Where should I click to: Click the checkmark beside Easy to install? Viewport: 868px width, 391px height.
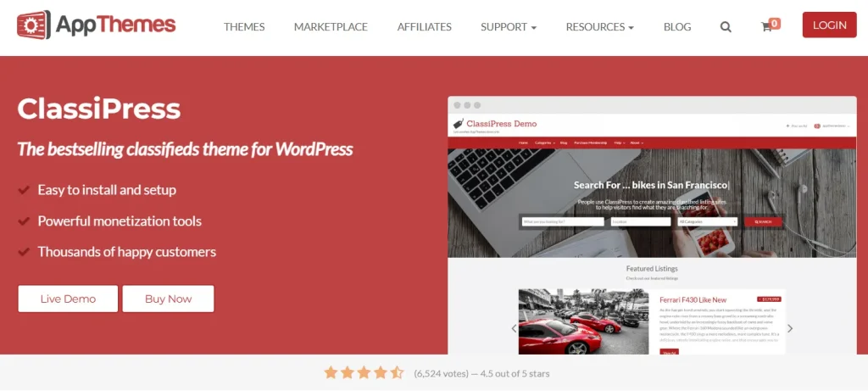point(24,190)
